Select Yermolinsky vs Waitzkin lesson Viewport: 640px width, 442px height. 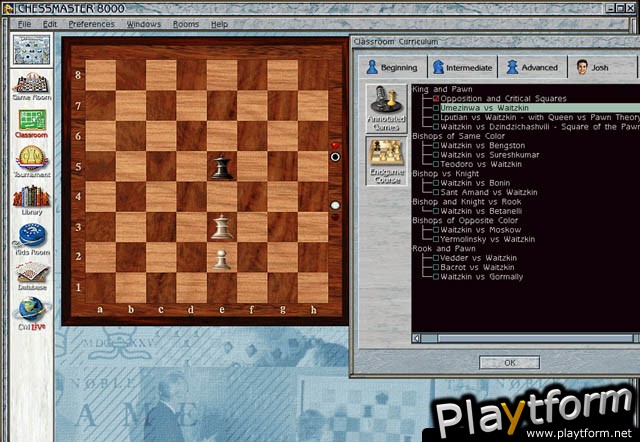[x=487, y=239]
